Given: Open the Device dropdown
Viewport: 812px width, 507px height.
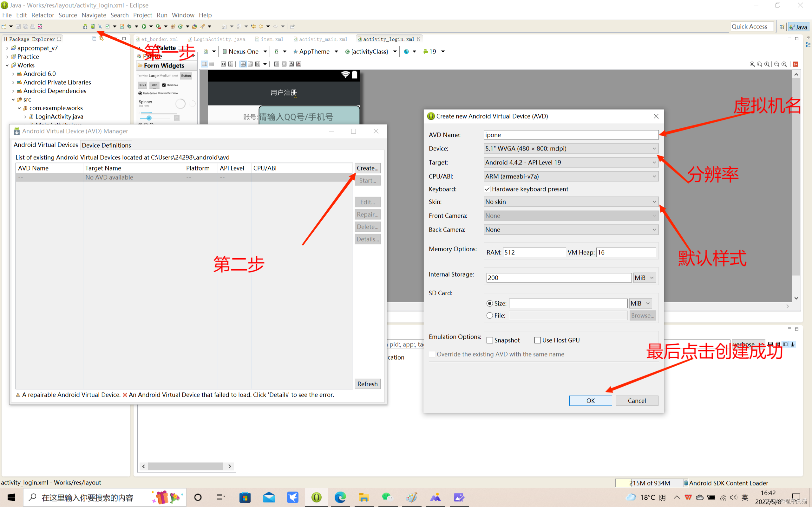Looking at the screenshot, I should click(x=570, y=149).
